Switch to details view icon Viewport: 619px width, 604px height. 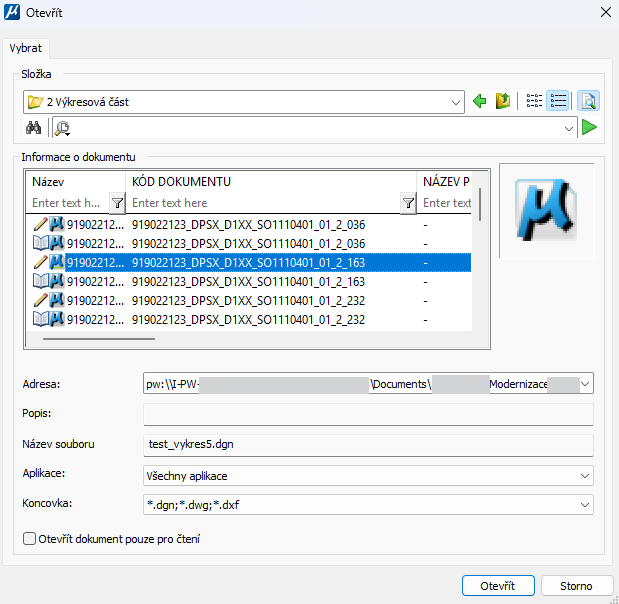[x=558, y=101]
